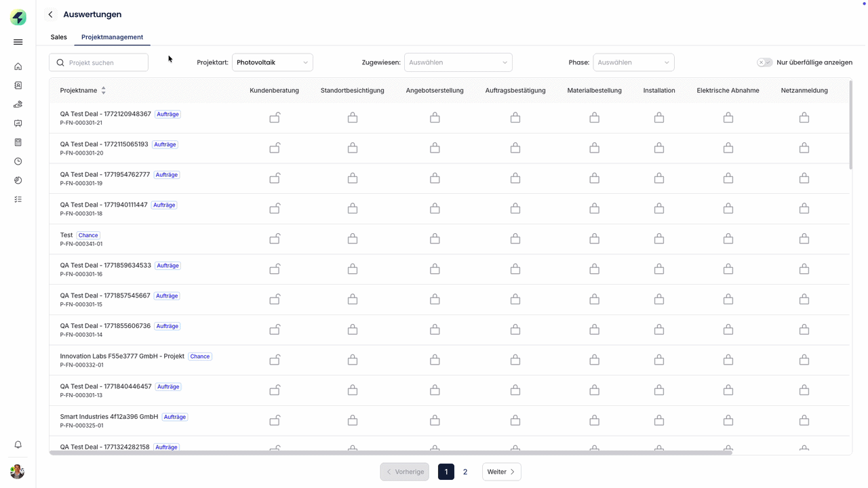Click the Kundenberatung lock for the Test project

click(x=275, y=239)
